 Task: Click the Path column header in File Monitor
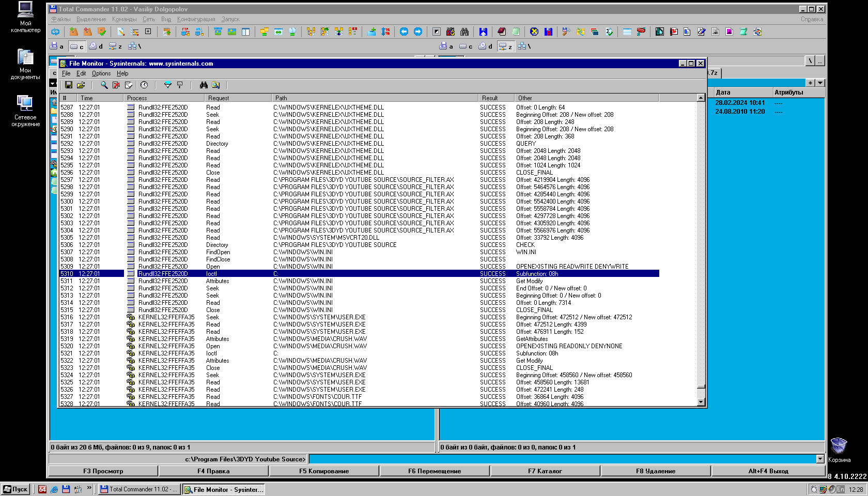coord(375,98)
